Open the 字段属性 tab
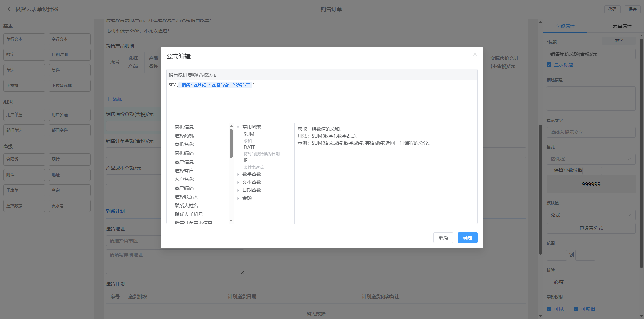 pos(565,26)
